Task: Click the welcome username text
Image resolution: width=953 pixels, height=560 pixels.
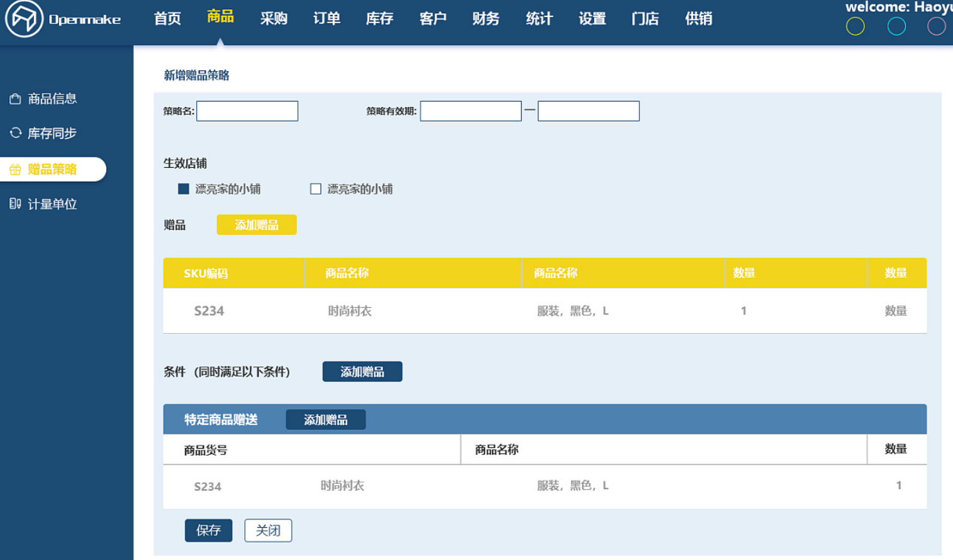Action: click(x=899, y=8)
